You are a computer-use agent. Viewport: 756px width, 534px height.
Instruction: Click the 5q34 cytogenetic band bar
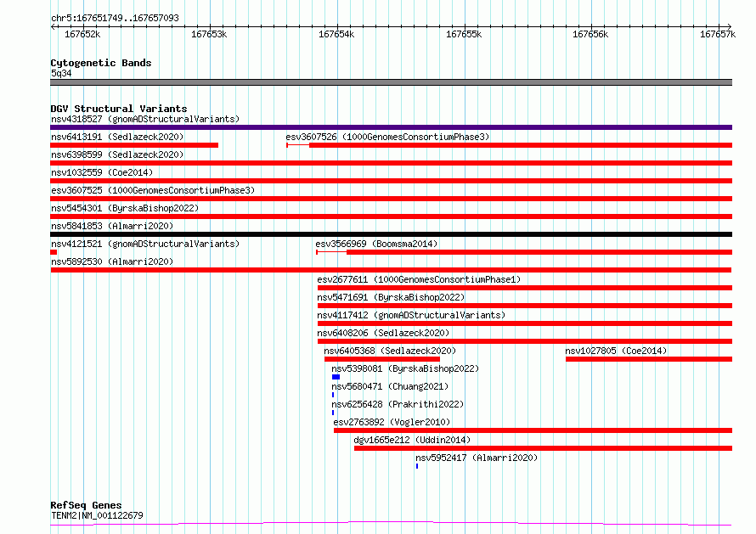[x=391, y=82]
